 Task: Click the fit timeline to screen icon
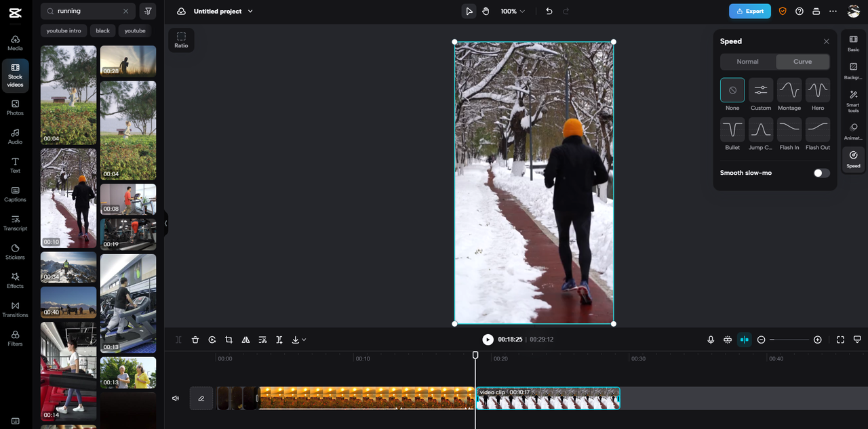[x=840, y=340]
